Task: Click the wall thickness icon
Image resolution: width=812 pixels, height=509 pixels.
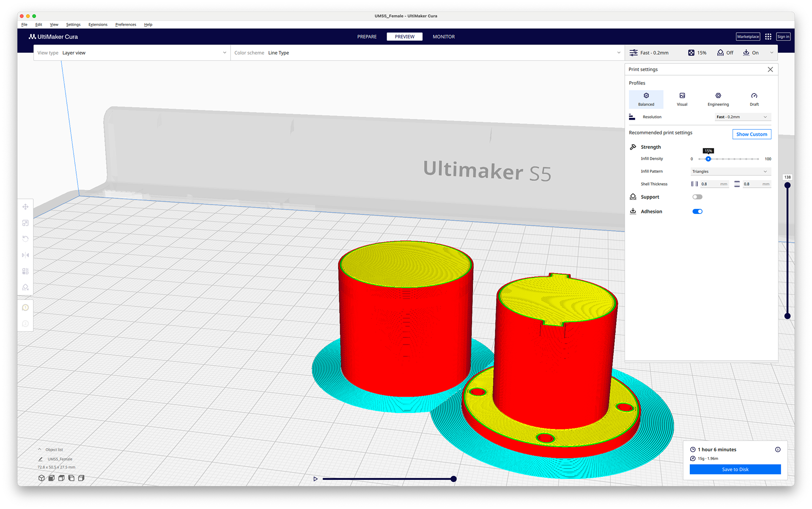Action: [694, 184]
